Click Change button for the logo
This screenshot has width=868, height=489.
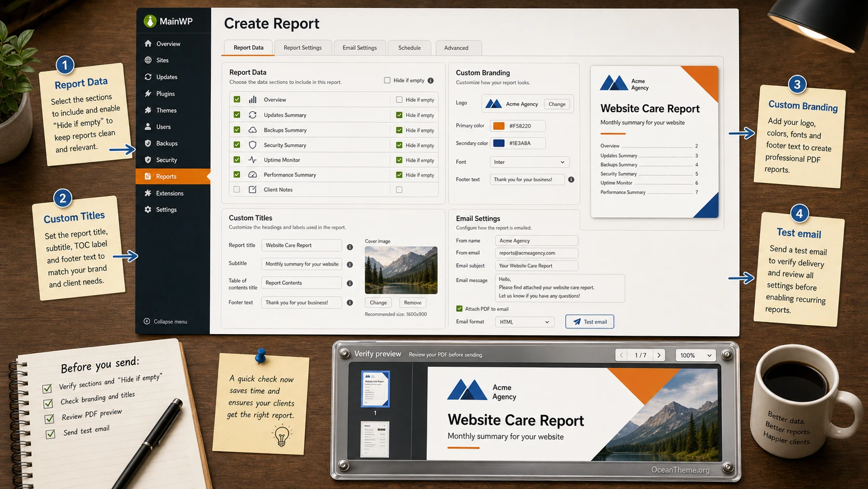[557, 104]
